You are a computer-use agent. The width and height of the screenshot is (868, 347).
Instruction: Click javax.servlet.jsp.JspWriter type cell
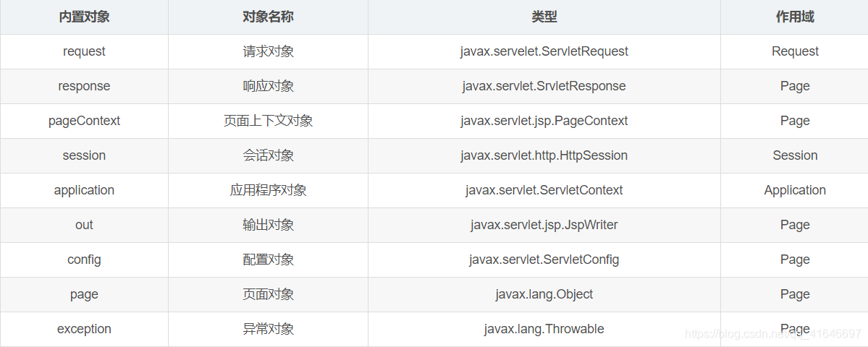coord(544,225)
